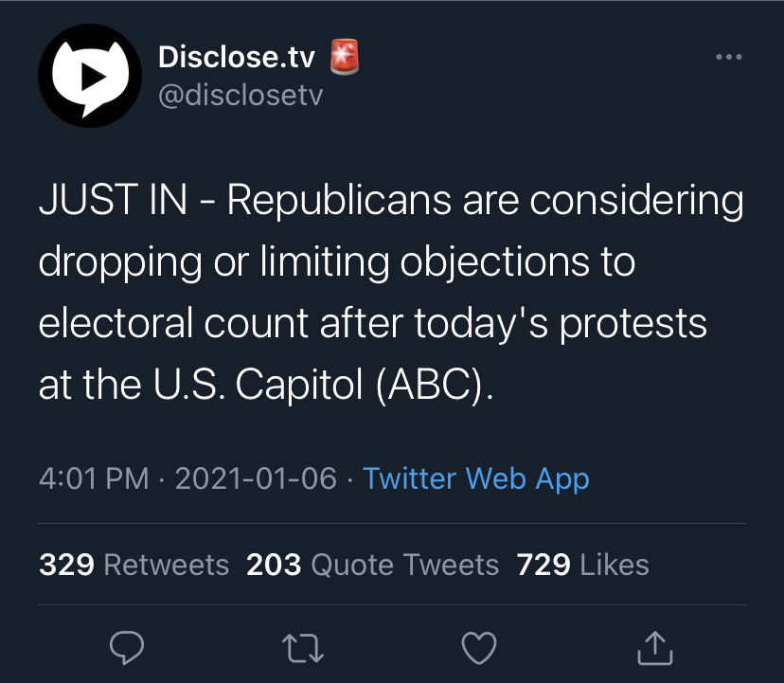Image resolution: width=784 pixels, height=683 pixels.
Task: View the 203 Quote Tweets list
Action: coord(372,566)
